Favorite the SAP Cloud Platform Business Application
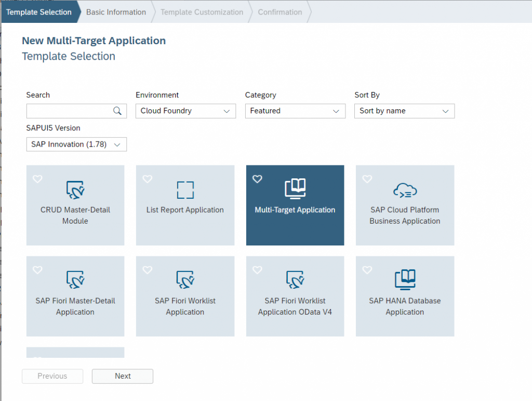The width and height of the screenshot is (532, 401). pyautogui.click(x=367, y=179)
